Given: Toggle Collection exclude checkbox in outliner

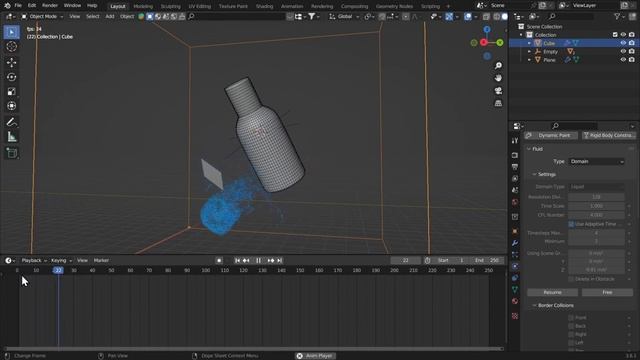Looking at the screenshot, I should pos(615,35).
